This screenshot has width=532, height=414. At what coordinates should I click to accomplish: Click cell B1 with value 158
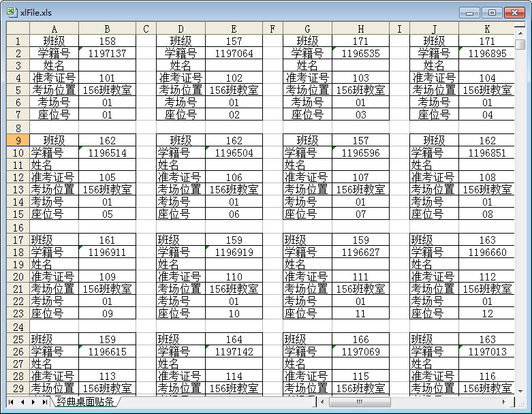(x=107, y=41)
